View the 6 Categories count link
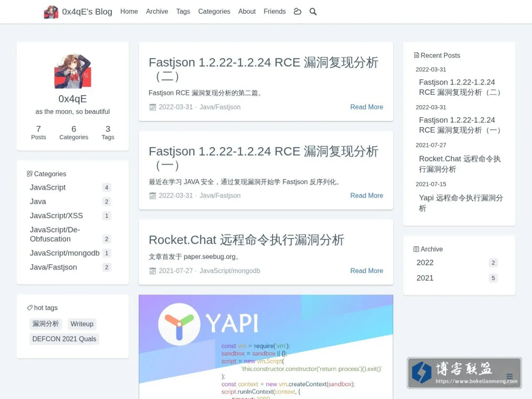The image size is (532, 399). [x=74, y=133]
